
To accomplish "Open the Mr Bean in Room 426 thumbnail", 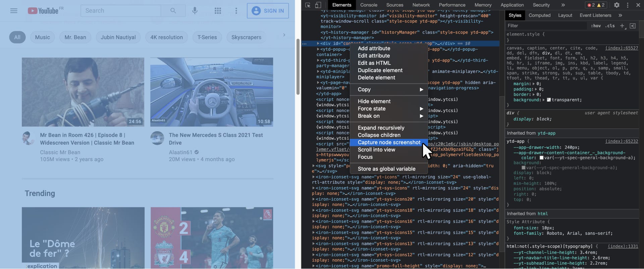I will (83, 92).
